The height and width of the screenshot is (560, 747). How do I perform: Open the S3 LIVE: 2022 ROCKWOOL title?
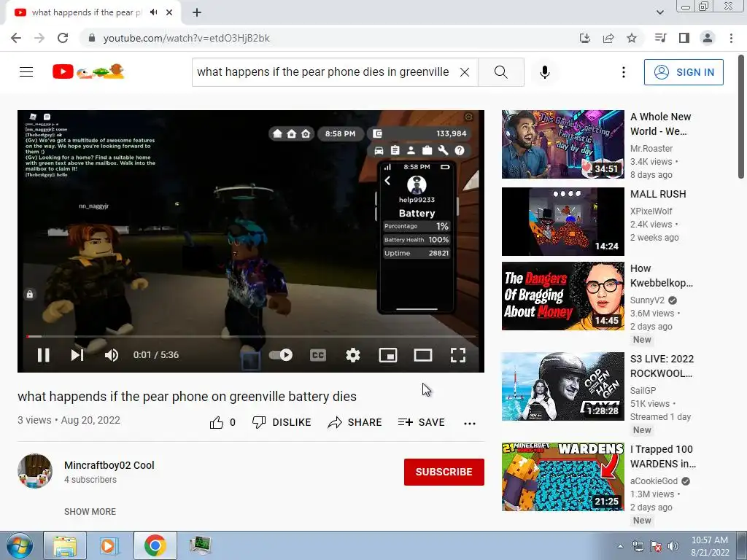tap(662, 366)
